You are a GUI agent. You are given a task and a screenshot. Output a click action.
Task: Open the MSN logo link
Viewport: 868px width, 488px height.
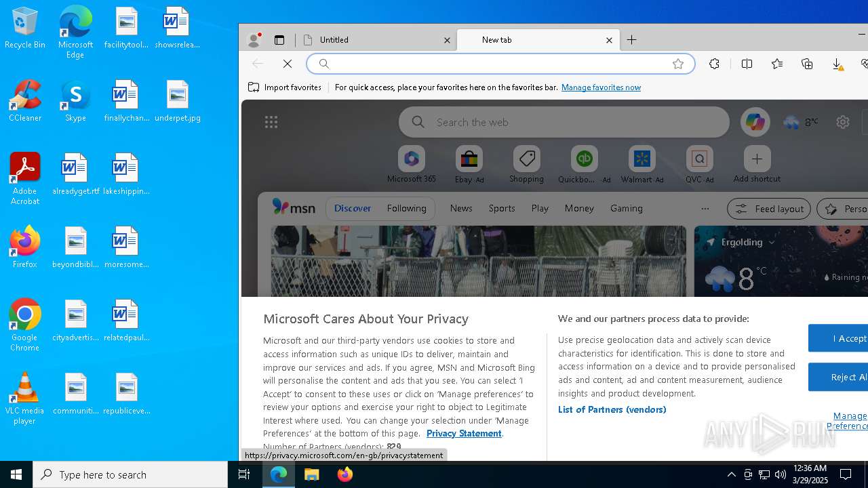click(x=294, y=207)
